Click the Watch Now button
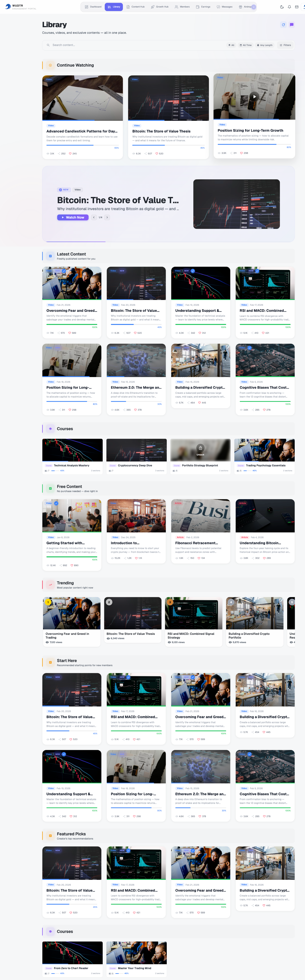This screenshot has width=305, height=980. click(x=73, y=218)
